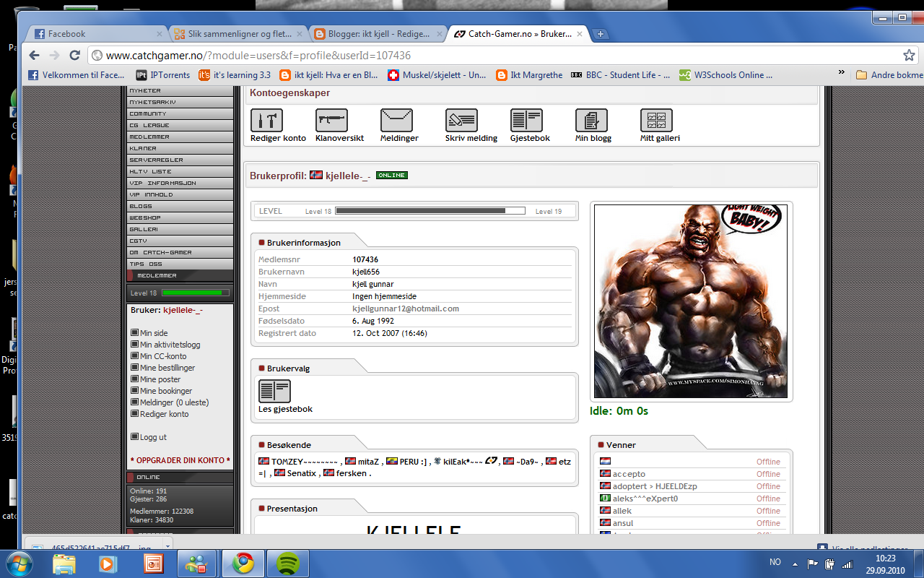Expand the hidden bookmarks chevron
Viewport: 924px width, 578px height.
tap(841, 74)
